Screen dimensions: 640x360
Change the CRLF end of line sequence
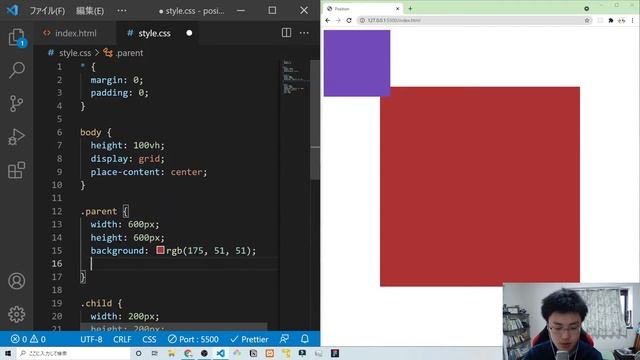tap(122, 339)
